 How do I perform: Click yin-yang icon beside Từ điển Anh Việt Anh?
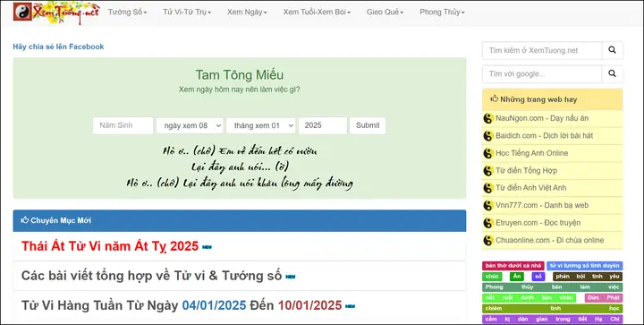click(488, 188)
